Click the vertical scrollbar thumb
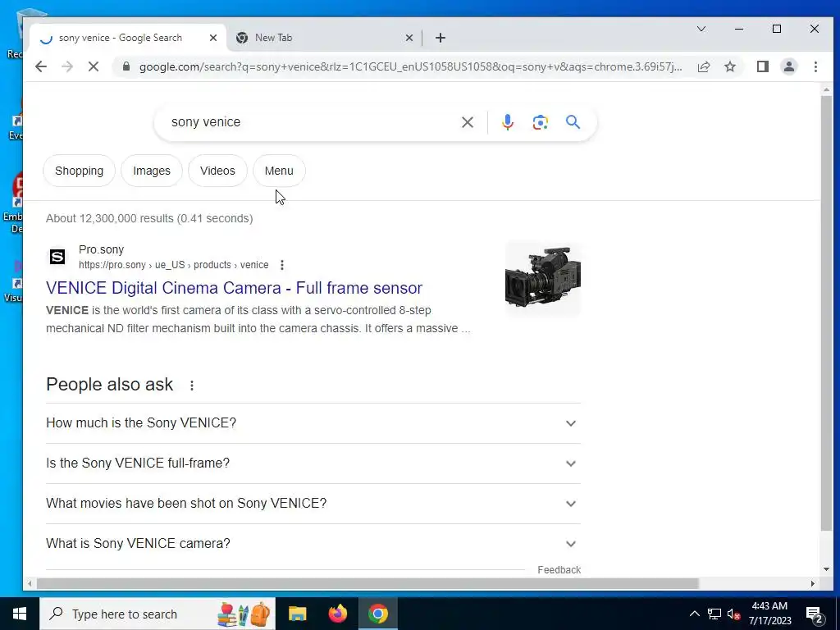This screenshot has height=630, width=840. [826, 314]
